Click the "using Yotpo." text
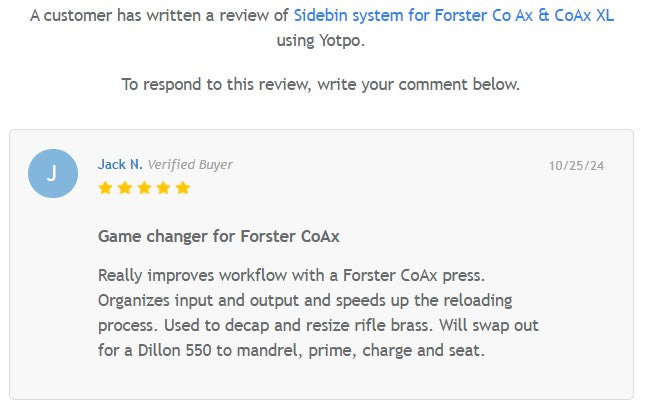 click(x=320, y=41)
